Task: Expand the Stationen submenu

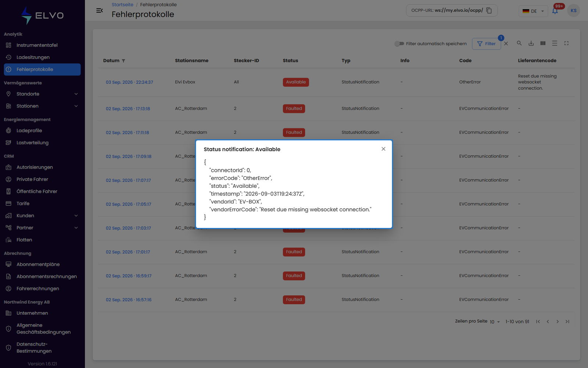Action: [x=76, y=106]
